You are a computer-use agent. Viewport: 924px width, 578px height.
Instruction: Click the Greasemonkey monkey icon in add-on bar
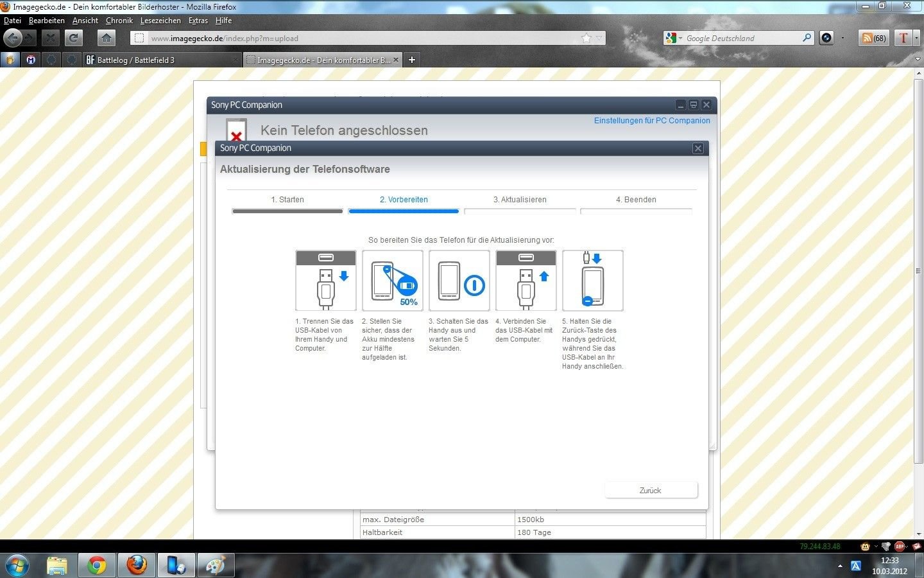point(865,547)
